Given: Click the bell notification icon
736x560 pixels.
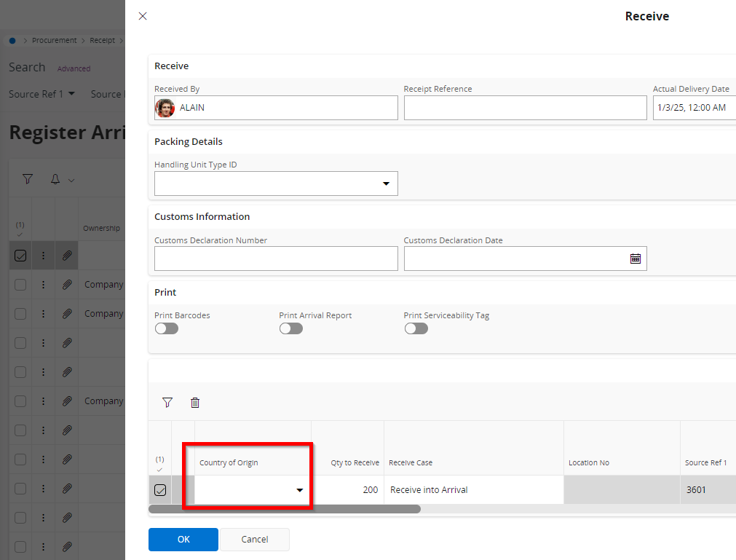Looking at the screenshot, I should point(55,179).
